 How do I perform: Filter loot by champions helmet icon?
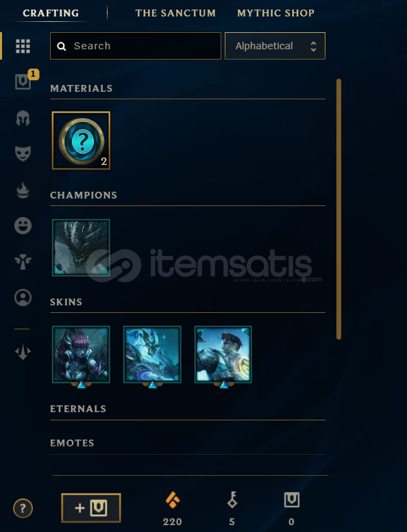pos(23,118)
